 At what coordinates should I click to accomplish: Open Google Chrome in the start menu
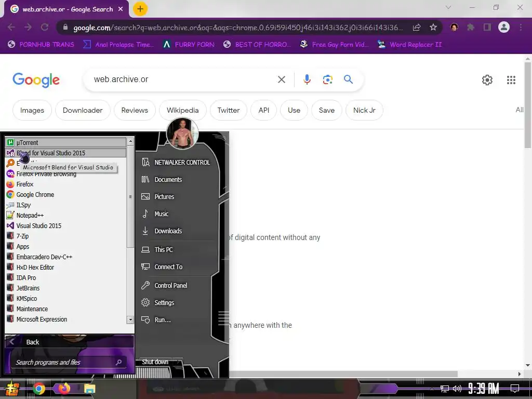(66, 195)
